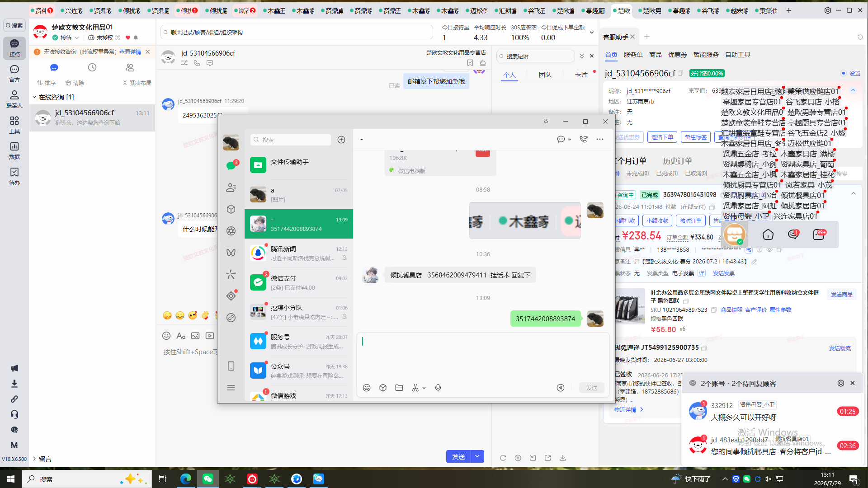Toggle the eye icon beside the masked address
868x488 pixels.
click(x=769, y=249)
